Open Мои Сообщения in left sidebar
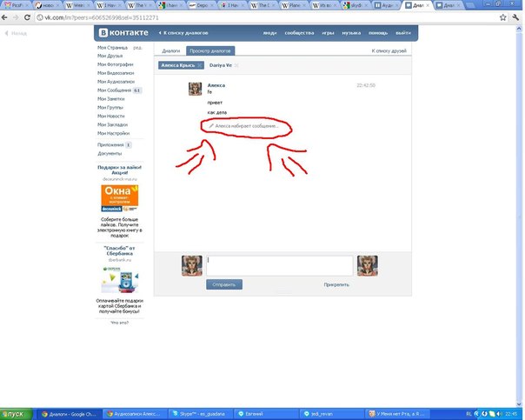 (x=113, y=90)
